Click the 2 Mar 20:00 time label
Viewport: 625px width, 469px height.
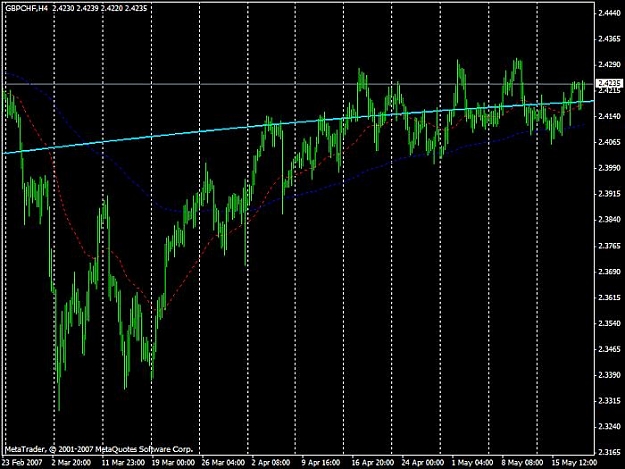pos(71,463)
